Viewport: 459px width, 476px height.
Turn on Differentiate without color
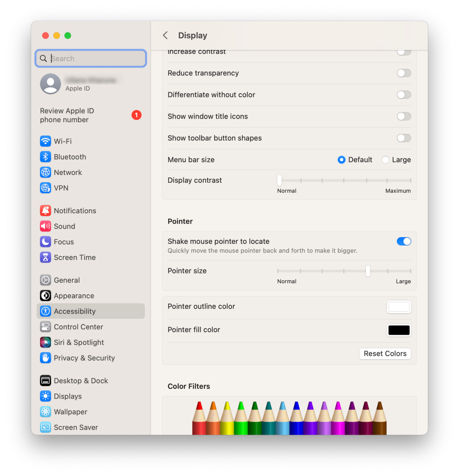(x=404, y=94)
